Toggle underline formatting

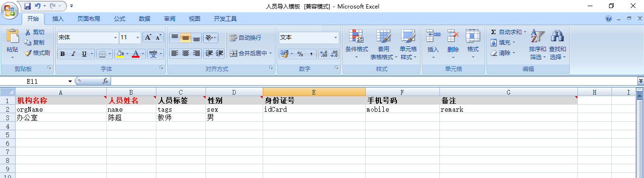(x=84, y=54)
